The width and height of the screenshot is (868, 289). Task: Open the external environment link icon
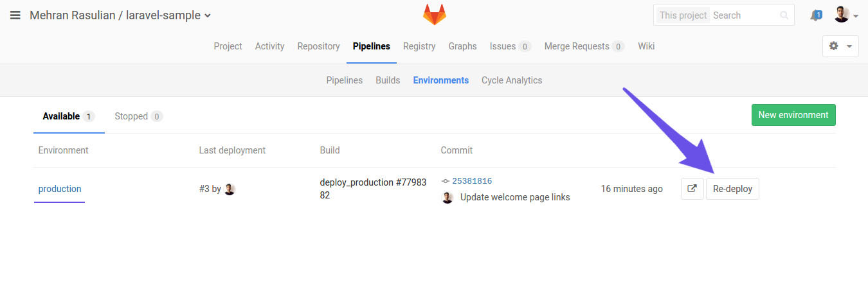(x=692, y=189)
